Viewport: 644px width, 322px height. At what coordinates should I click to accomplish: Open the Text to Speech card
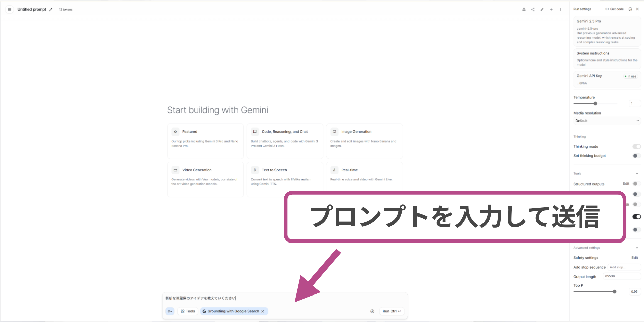285,179
